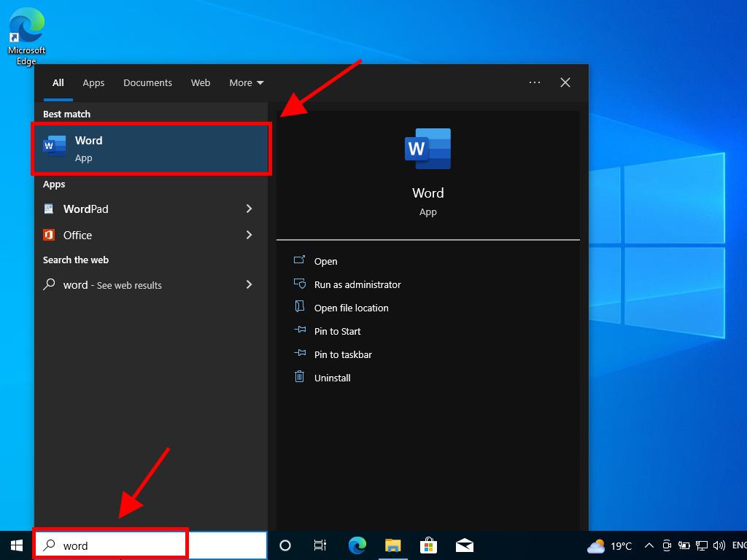The image size is (747, 560).
Task: Open the Mail app from the taskbar
Action: [464, 545]
